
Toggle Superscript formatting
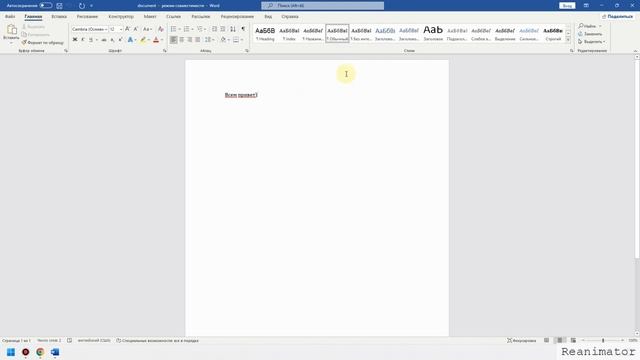(x=120, y=40)
